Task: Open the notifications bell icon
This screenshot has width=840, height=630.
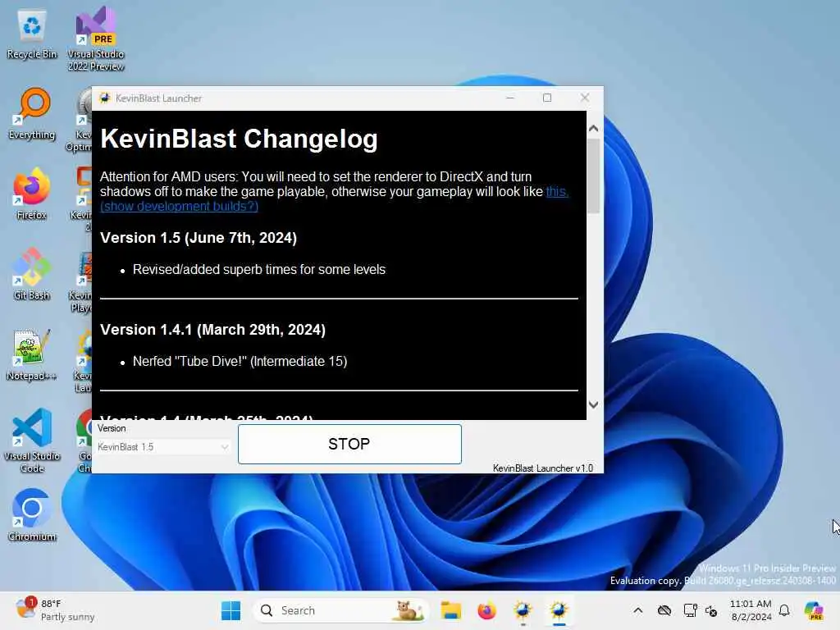Action: point(784,610)
